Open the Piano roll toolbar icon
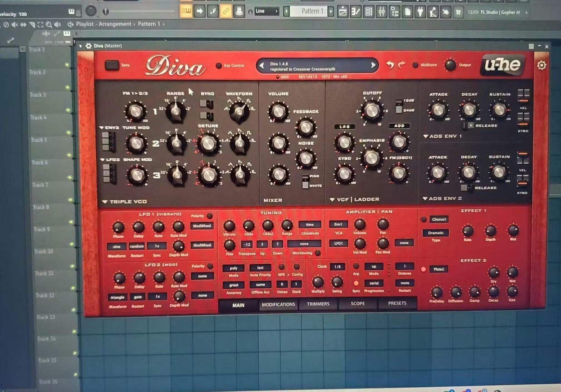561x392 pixels. click(356, 12)
